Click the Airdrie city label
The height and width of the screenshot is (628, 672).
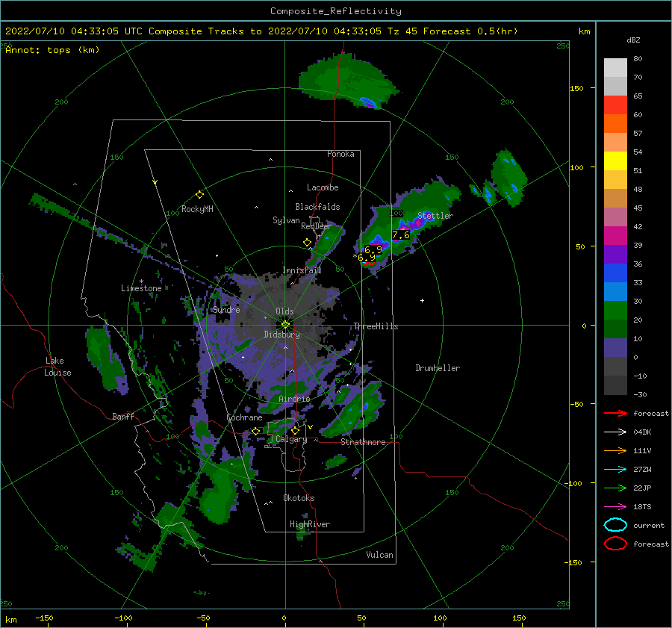tap(294, 399)
